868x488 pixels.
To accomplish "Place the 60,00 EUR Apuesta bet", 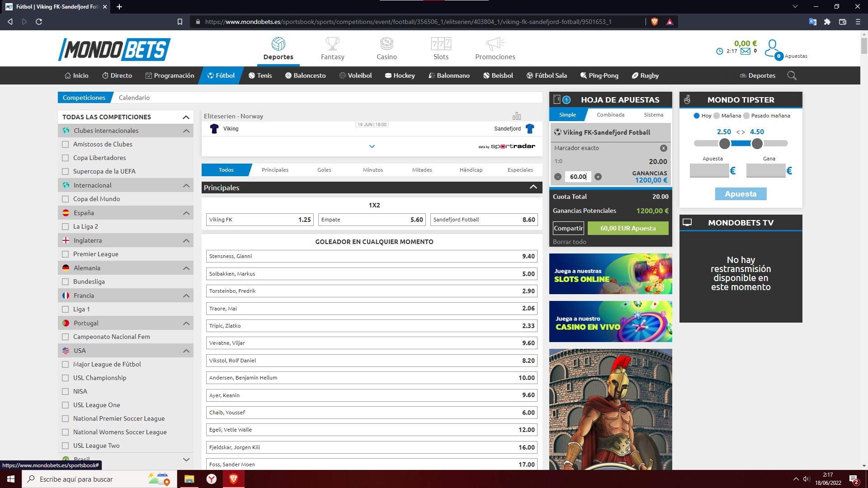I will pyautogui.click(x=627, y=228).
